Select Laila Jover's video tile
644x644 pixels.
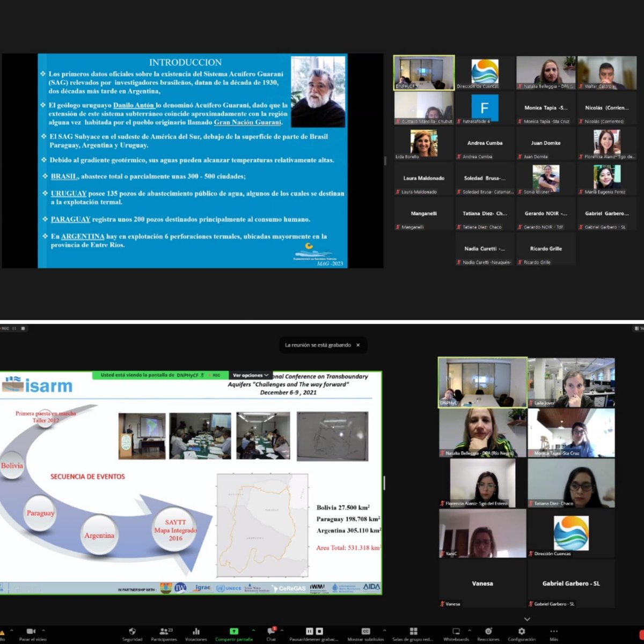[x=572, y=382]
